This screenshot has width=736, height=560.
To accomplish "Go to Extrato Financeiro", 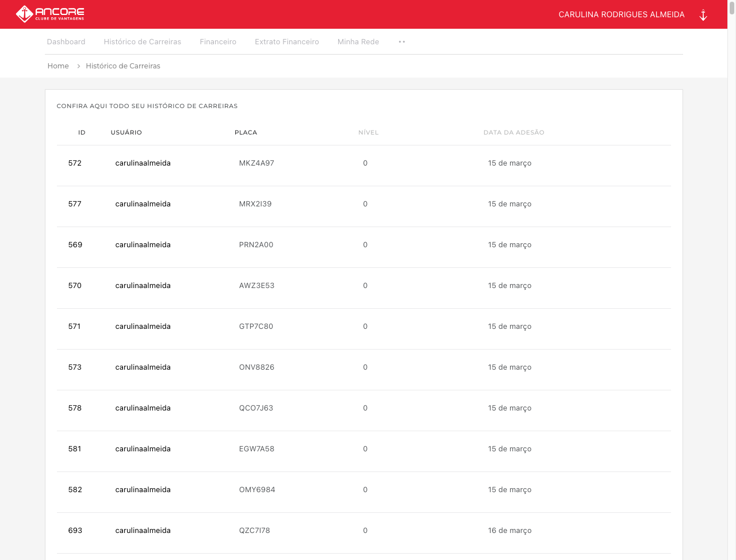I will [x=286, y=42].
